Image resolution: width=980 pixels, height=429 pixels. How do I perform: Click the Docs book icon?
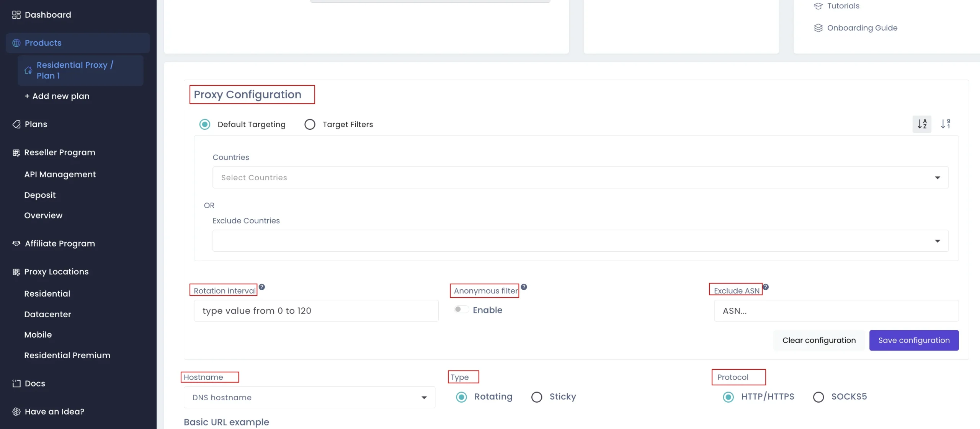click(16, 383)
